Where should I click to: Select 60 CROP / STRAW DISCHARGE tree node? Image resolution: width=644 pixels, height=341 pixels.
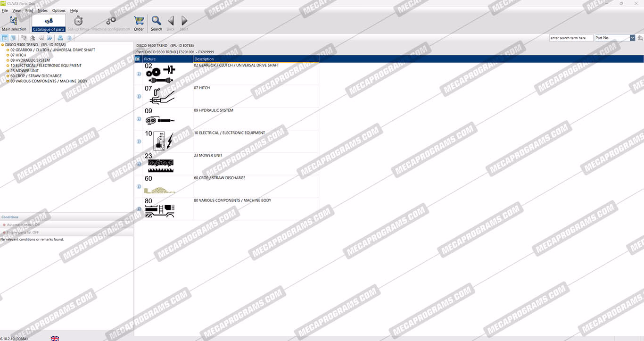click(x=36, y=76)
